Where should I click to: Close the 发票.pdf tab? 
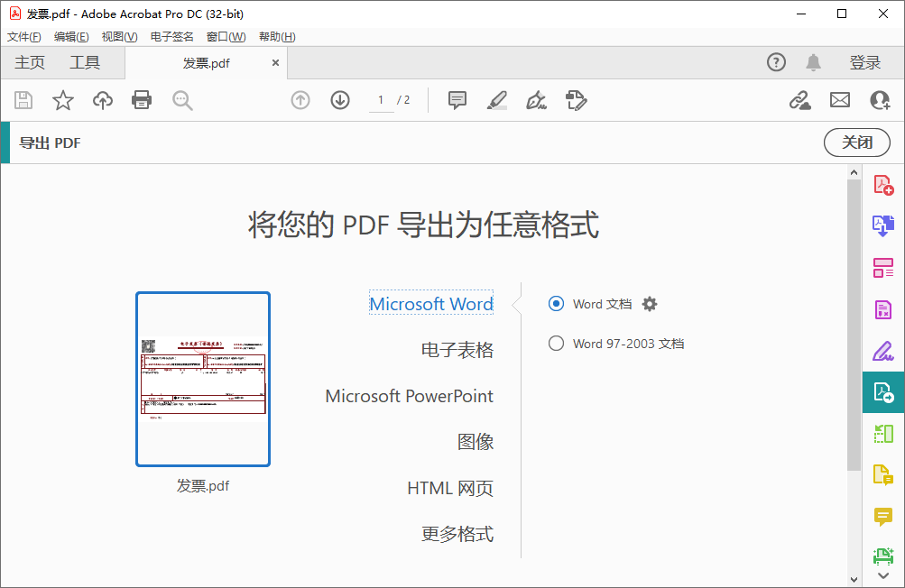[275, 63]
